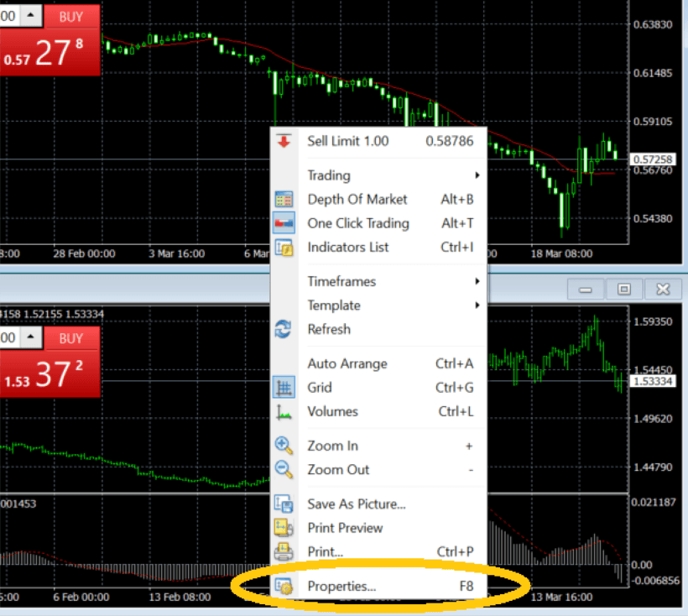
Task: Click the 1.53 37 2 buy price panel
Action: [x=50, y=374]
